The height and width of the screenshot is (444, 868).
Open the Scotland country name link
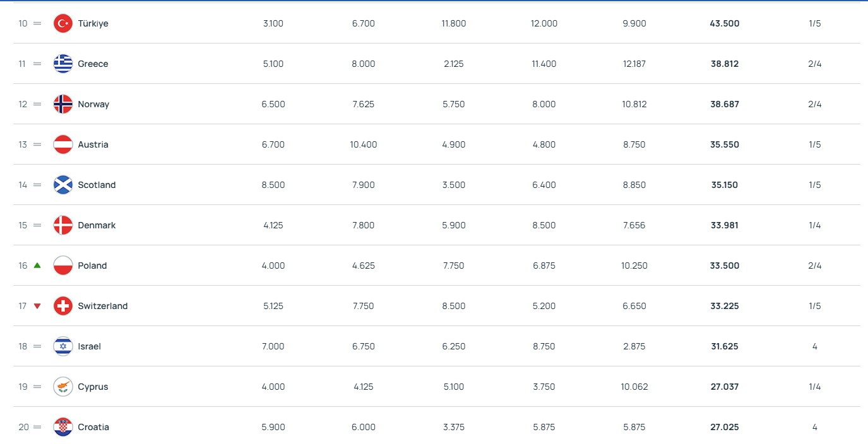(x=97, y=185)
